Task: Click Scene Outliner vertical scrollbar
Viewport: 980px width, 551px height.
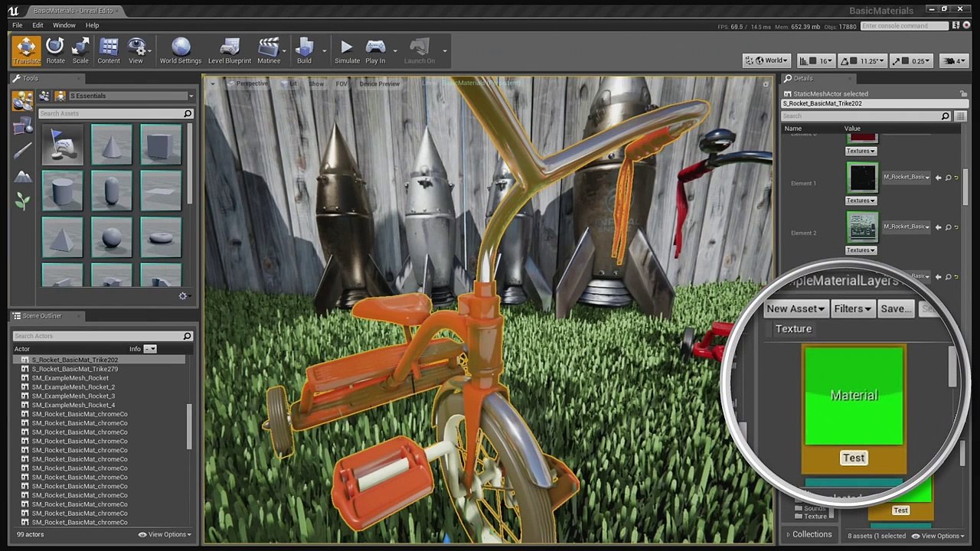Action: [x=189, y=426]
